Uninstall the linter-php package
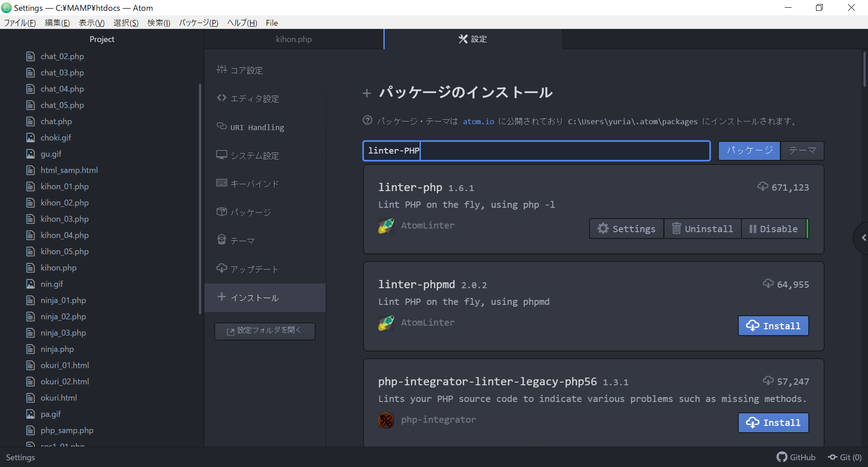The image size is (868, 467). coord(702,229)
